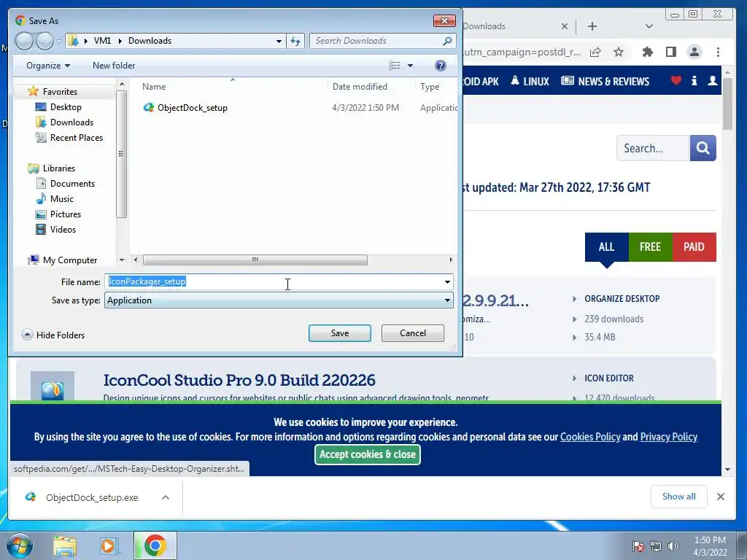Change the view with the views icon
This screenshot has height=560, width=747.
(x=395, y=66)
